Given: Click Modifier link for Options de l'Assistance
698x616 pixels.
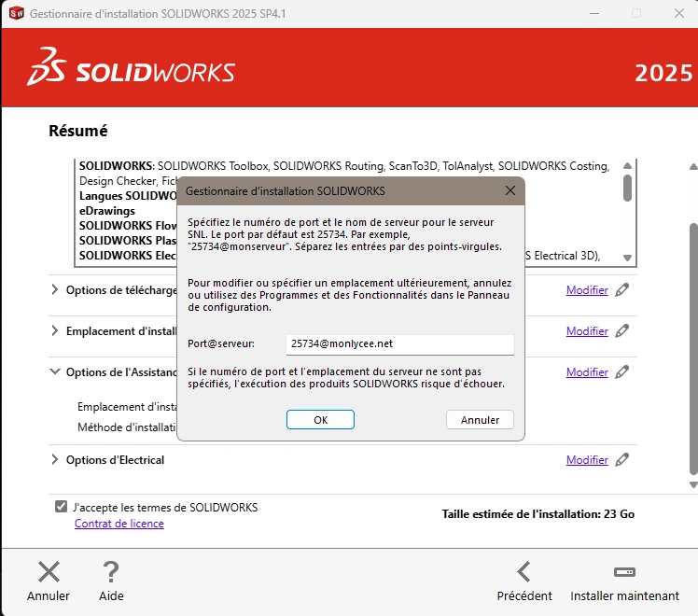Looking at the screenshot, I should tap(587, 371).
